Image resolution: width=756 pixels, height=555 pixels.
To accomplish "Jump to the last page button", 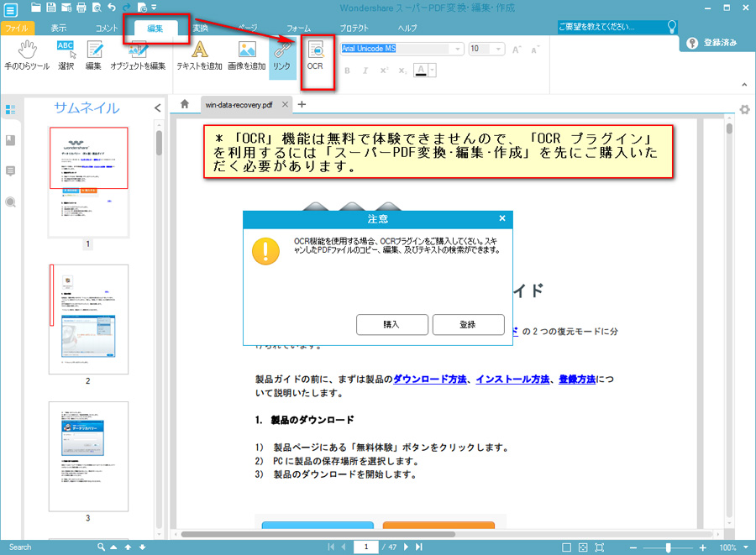I will tap(419, 547).
